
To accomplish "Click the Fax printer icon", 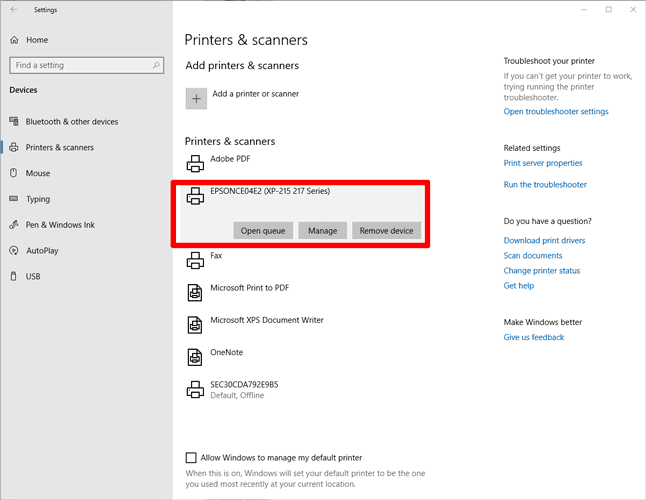I will point(195,260).
